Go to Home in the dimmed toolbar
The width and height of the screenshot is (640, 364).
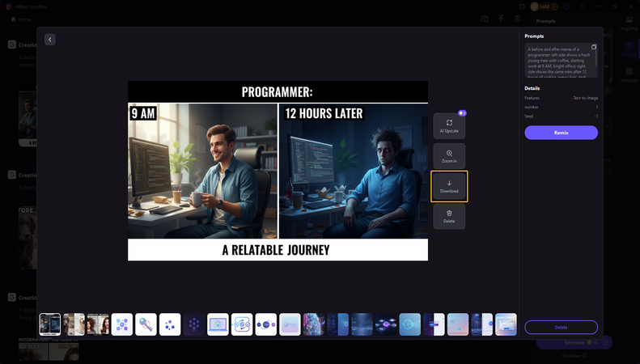[21, 19]
